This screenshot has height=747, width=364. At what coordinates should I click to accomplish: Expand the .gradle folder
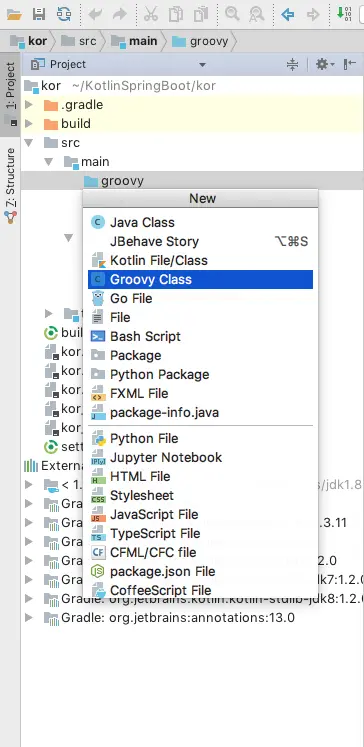coord(29,104)
